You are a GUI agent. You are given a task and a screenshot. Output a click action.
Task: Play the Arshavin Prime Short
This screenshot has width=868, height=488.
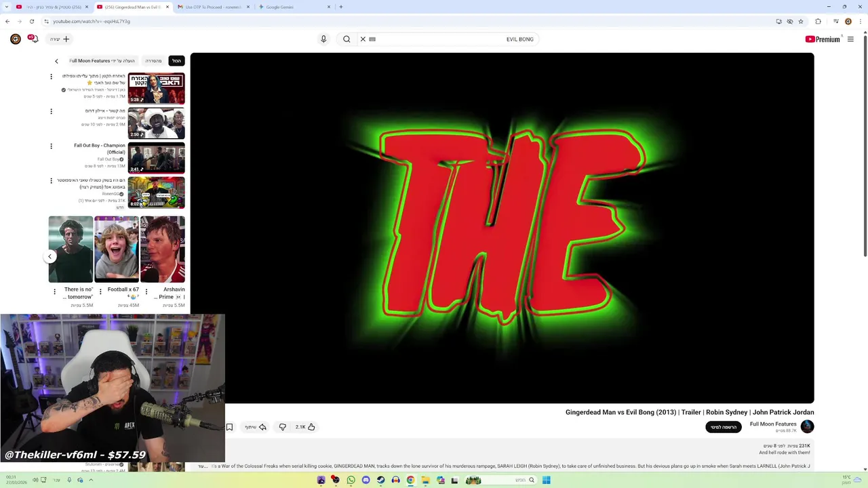[162, 249]
